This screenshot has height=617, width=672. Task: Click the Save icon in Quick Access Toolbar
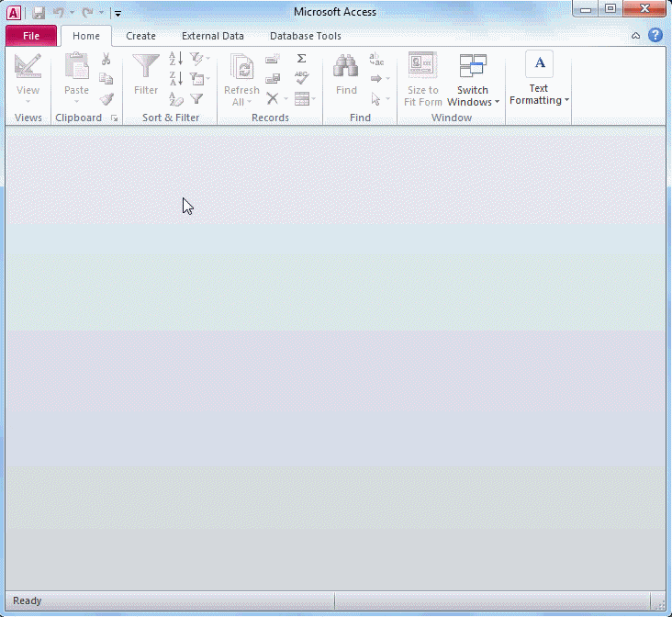39,13
